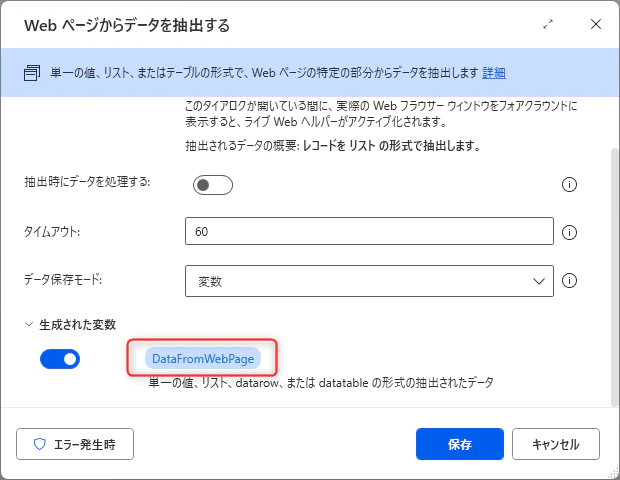Image resolution: width=620 pixels, height=480 pixels.
Task: Show info icon for データ保存モード
Action: coord(569,281)
